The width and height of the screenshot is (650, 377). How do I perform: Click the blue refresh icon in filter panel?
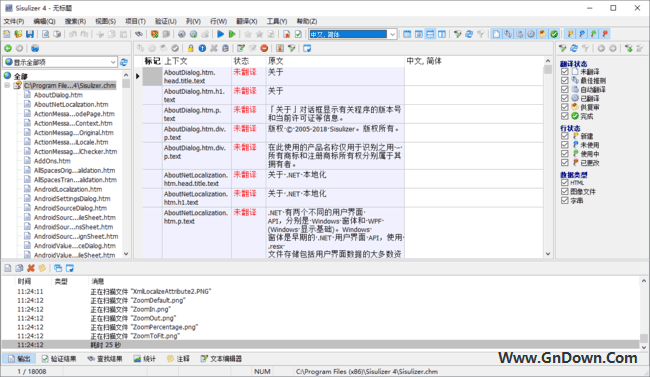(x=574, y=49)
